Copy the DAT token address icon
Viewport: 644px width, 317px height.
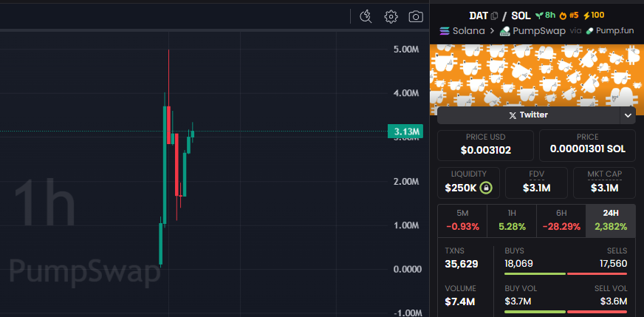[495, 16]
